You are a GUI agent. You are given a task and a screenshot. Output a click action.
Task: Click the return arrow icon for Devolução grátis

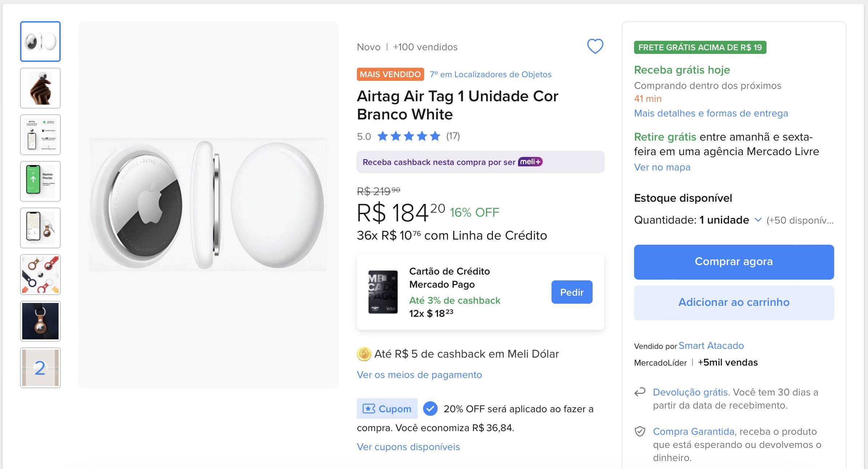pos(640,392)
